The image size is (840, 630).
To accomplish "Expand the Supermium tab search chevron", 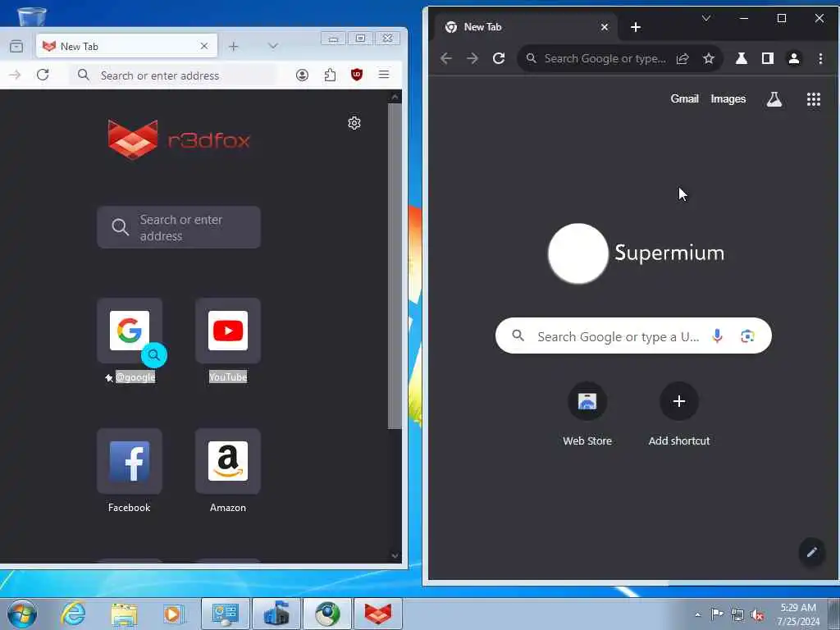I will tap(706, 18).
